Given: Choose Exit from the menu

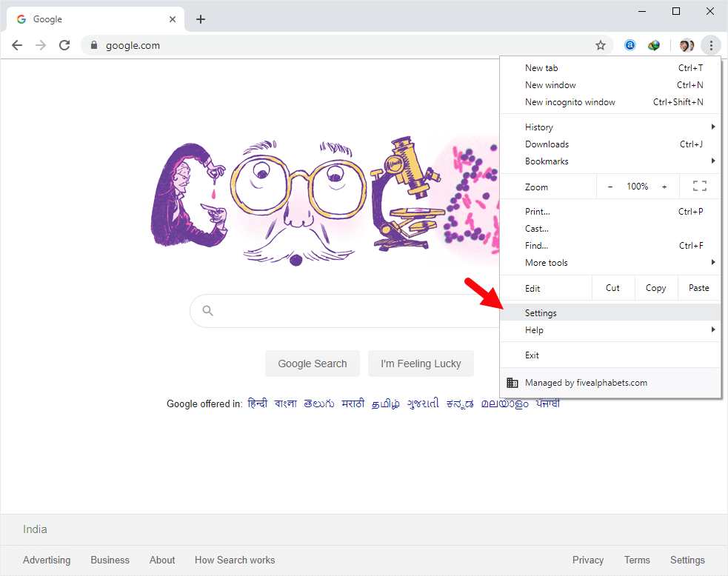Looking at the screenshot, I should pyautogui.click(x=610, y=355).
